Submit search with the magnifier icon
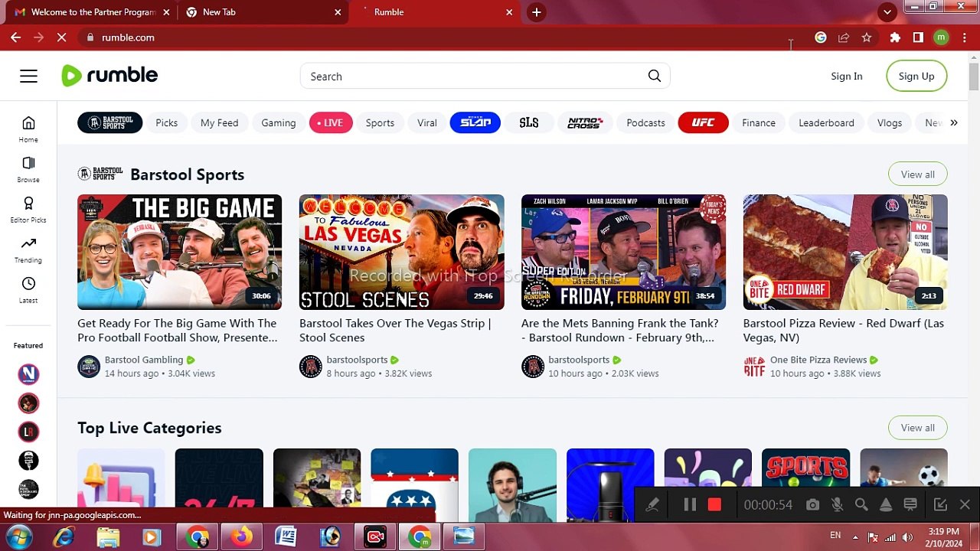The width and height of the screenshot is (980, 551). point(655,76)
